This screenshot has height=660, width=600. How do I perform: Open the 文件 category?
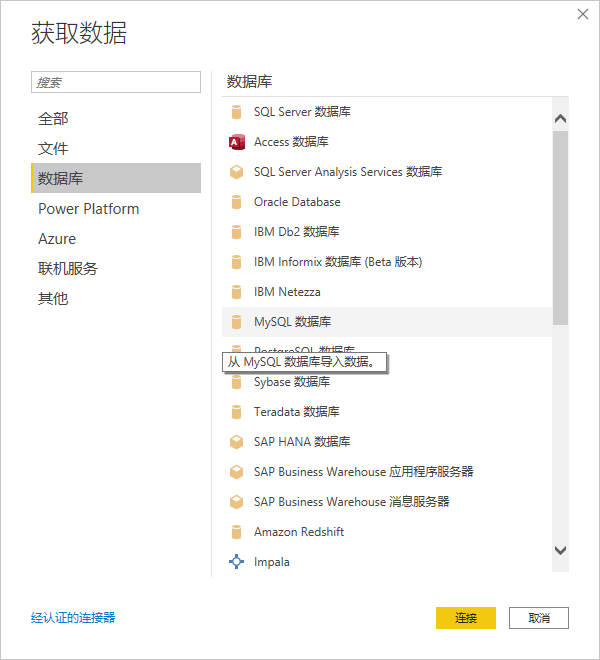[54, 149]
